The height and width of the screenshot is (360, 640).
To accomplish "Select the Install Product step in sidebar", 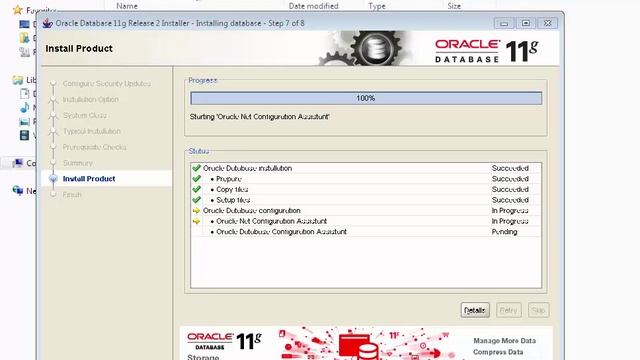I will (x=89, y=179).
